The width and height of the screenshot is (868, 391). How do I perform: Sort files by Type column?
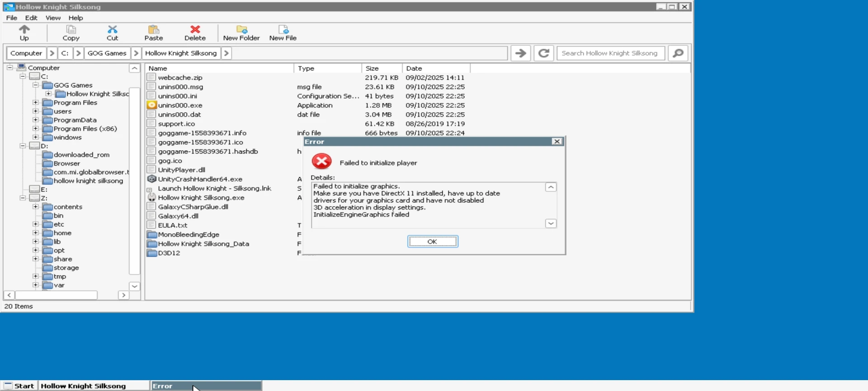pyautogui.click(x=328, y=68)
